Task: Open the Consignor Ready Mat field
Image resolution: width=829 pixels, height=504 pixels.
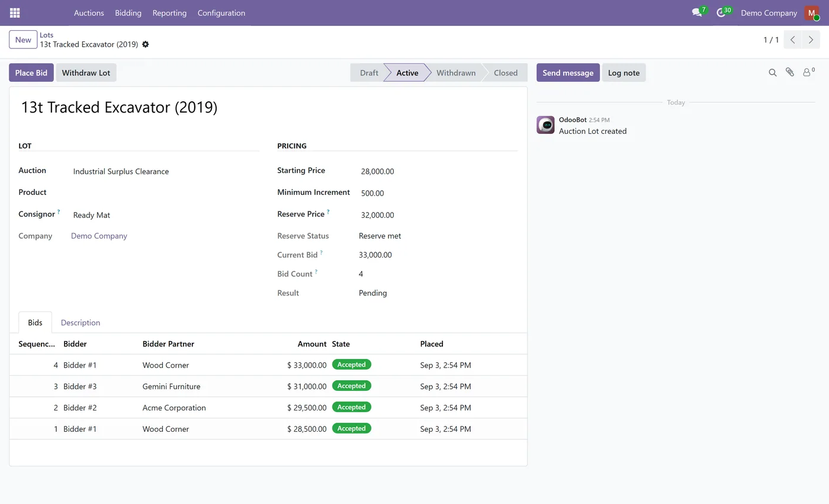Action: (x=166, y=215)
